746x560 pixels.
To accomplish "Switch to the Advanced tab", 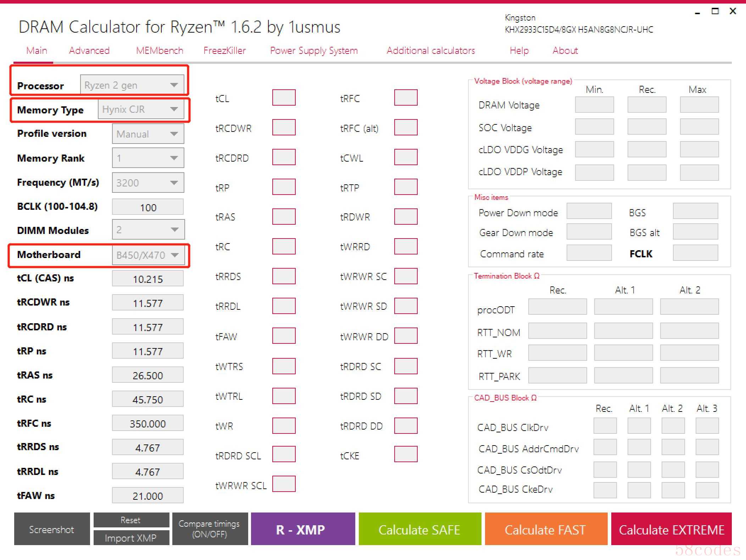I will [89, 50].
